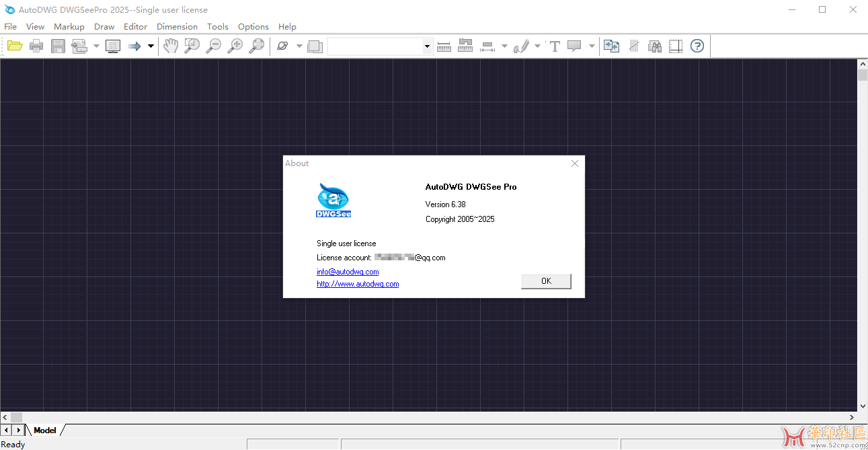
Task: Click the info@autodwg.com email link
Action: [x=348, y=272]
